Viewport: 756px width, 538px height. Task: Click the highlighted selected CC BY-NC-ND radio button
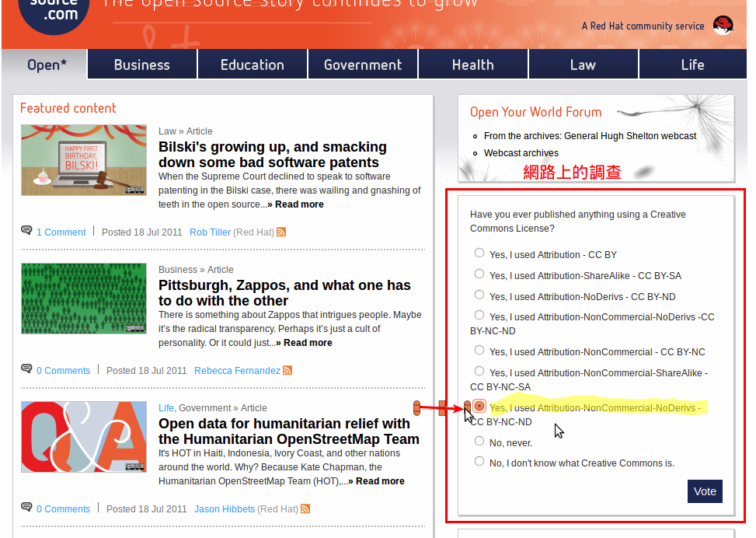pyautogui.click(x=479, y=406)
